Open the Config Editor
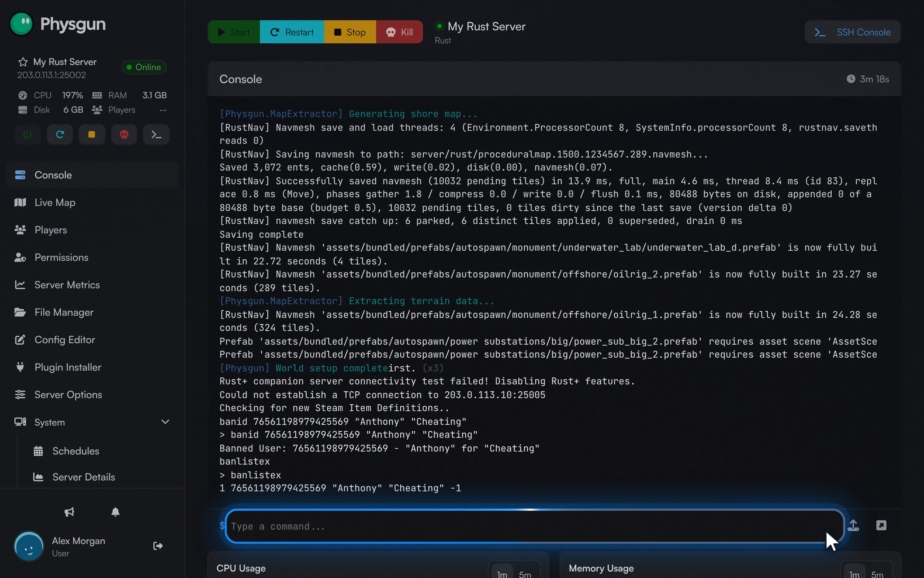 click(x=92, y=340)
